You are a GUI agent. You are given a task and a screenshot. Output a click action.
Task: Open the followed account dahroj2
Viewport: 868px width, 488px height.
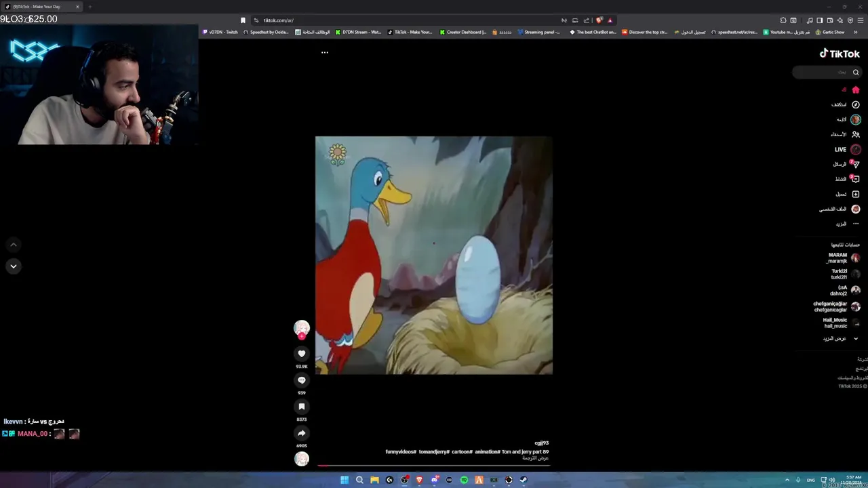845,290
